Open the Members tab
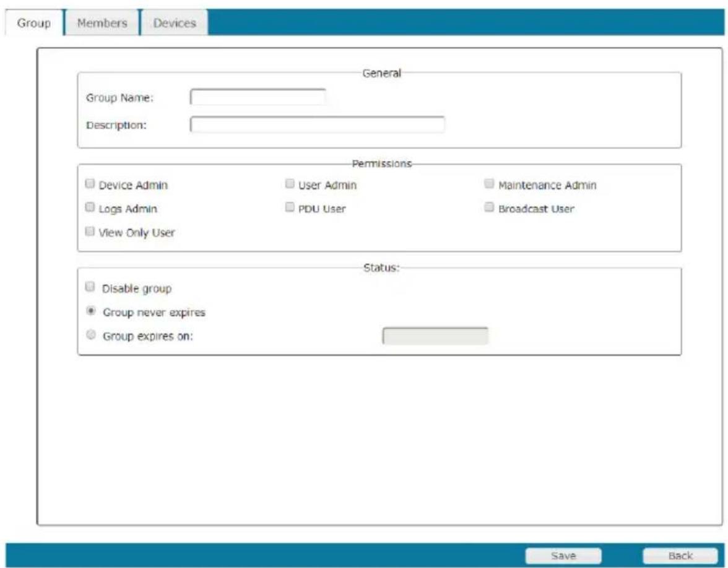 click(102, 23)
